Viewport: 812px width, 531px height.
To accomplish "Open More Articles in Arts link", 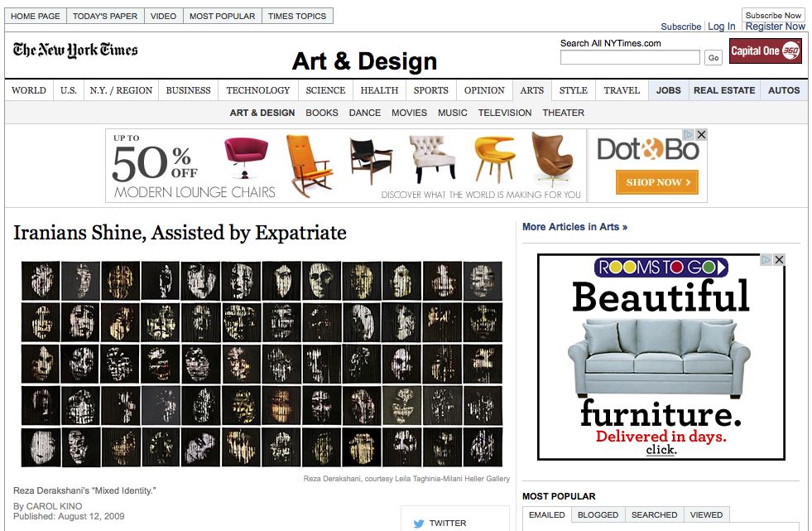I will [574, 227].
